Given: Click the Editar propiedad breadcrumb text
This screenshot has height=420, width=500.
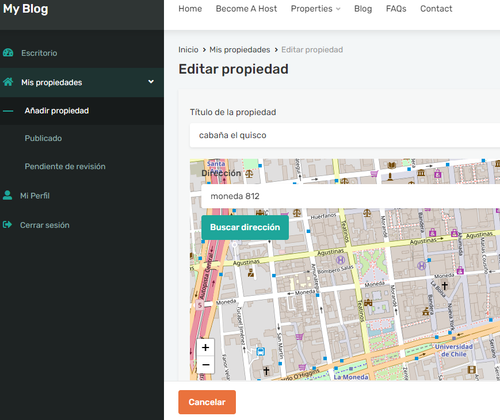Looking at the screenshot, I should [312, 50].
